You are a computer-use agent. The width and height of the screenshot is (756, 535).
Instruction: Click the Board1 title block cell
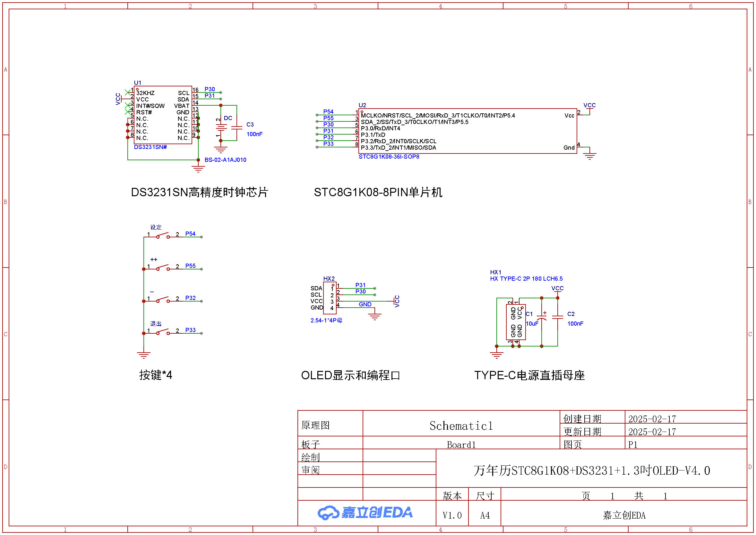click(461, 443)
